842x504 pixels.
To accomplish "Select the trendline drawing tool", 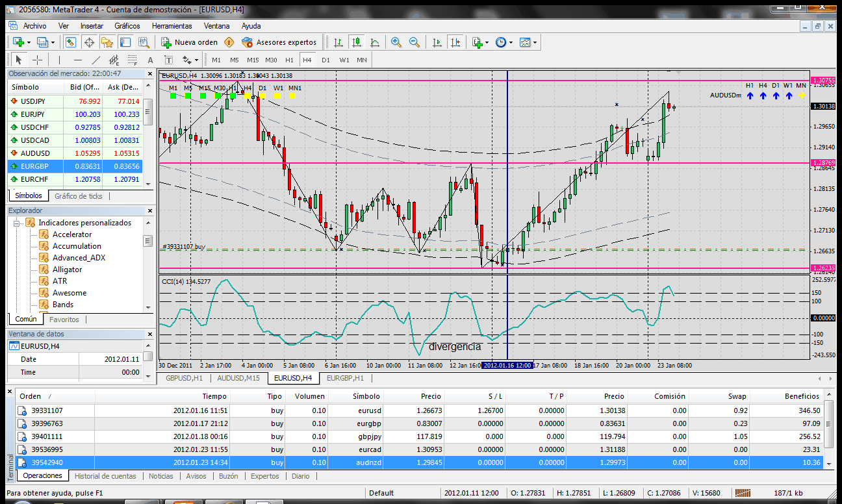I will coord(96,60).
